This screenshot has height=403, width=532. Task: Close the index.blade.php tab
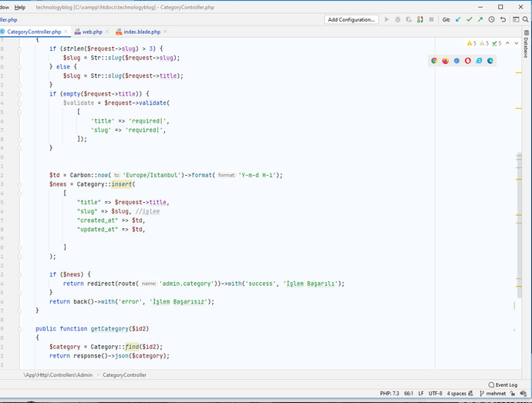click(165, 32)
